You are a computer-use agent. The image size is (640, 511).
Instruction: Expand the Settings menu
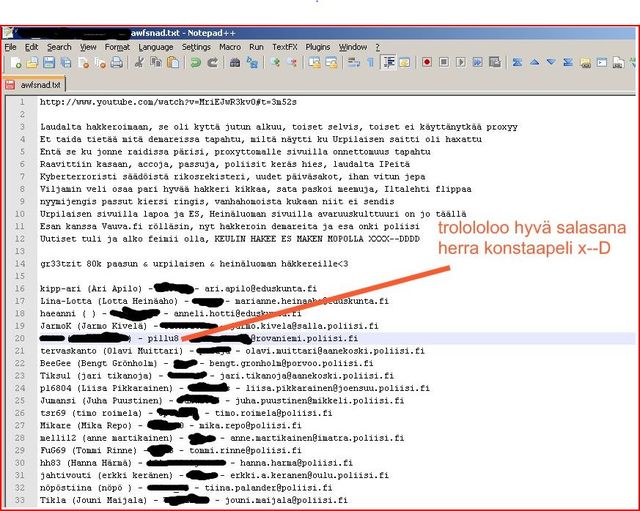point(196,47)
